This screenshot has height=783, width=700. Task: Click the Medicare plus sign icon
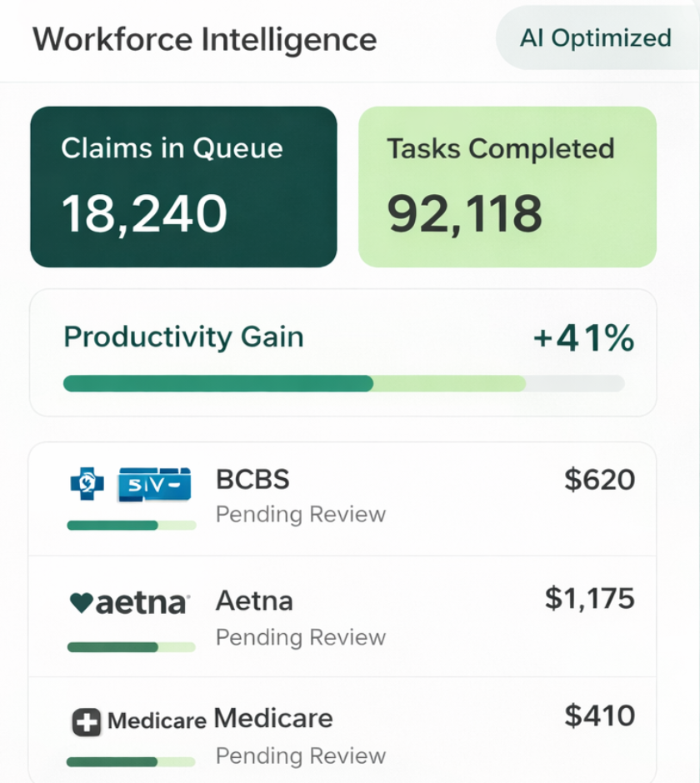point(86,721)
